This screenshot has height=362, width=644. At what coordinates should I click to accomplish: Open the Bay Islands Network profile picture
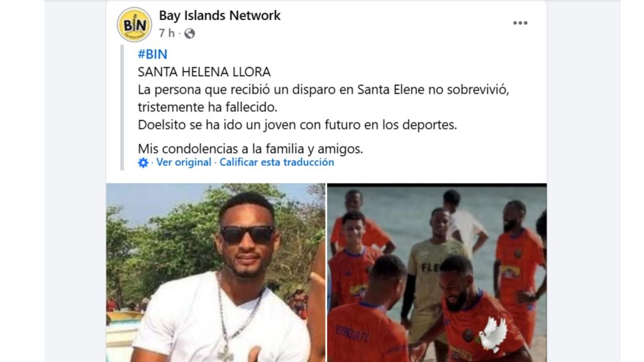click(x=135, y=25)
